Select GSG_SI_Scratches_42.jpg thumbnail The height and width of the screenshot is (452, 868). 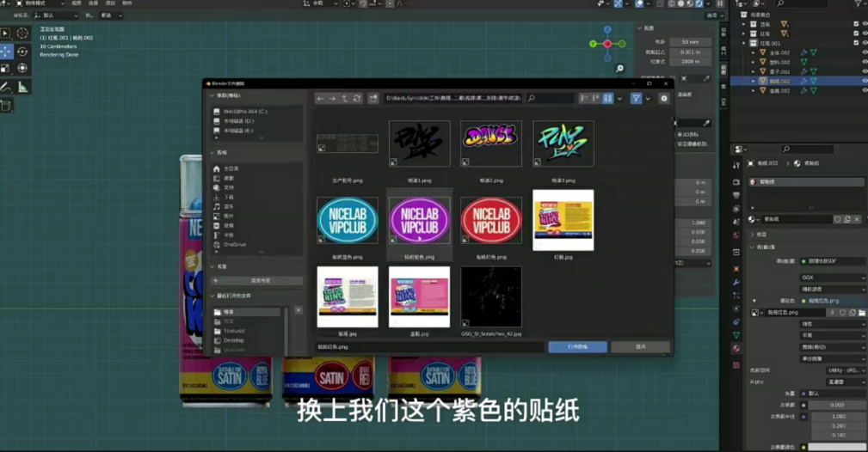point(491,297)
